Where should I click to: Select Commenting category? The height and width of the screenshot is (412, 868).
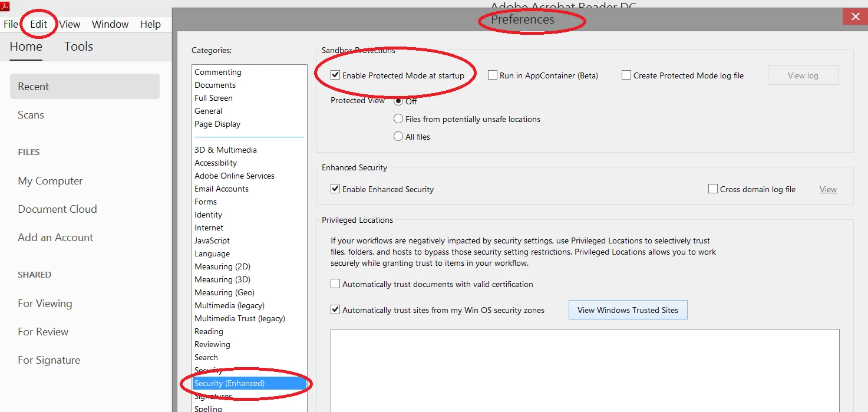coord(218,72)
